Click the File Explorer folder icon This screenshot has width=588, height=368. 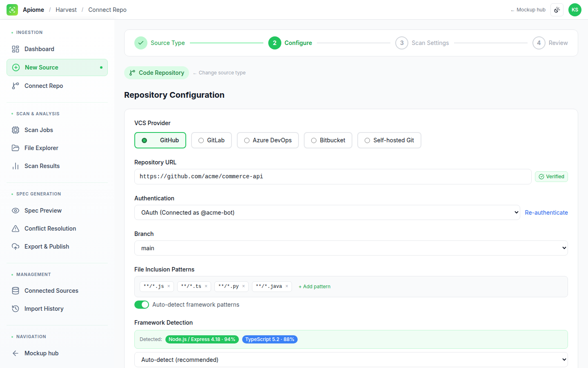[16, 148]
